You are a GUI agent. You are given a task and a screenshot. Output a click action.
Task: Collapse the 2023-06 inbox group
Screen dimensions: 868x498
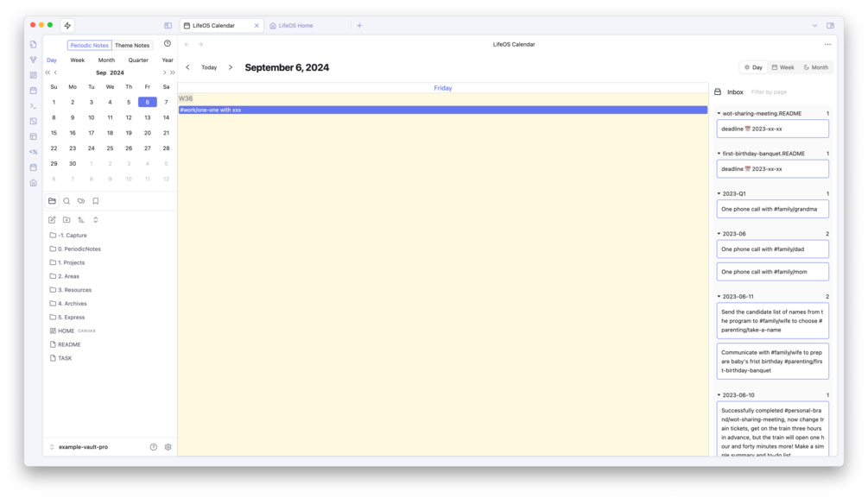tap(719, 234)
